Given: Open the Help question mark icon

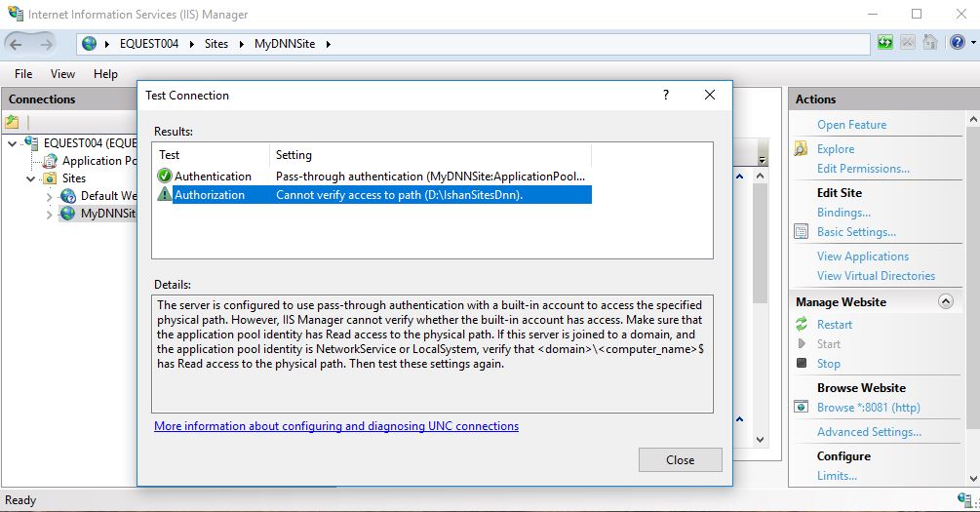Looking at the screenshot, I should coord(957,43).
